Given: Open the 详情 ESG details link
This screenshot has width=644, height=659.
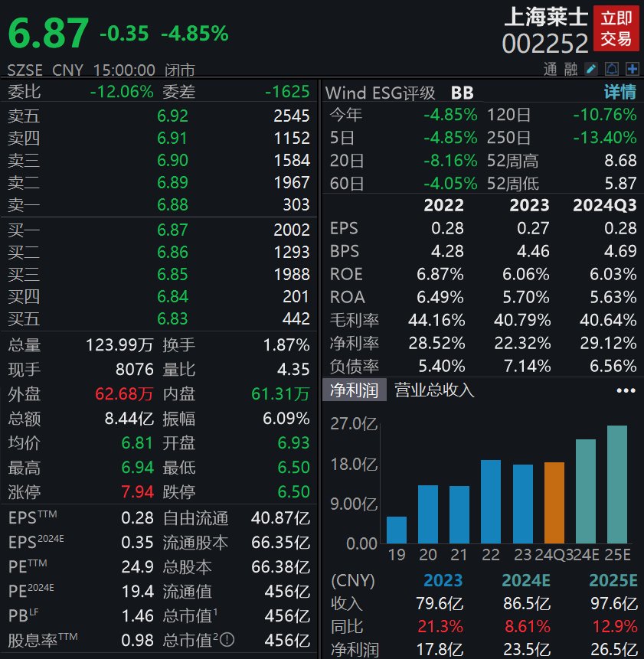Looking at the screenshot, I should click(x=620, y=92).
